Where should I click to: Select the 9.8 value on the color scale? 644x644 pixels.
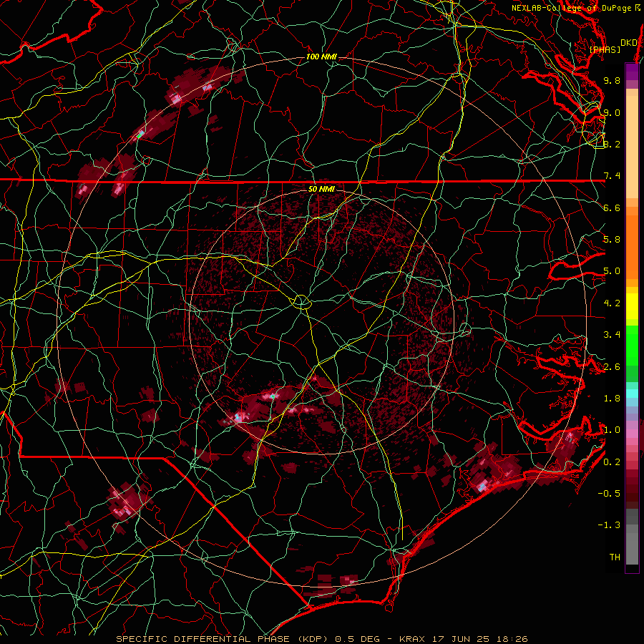coord(612,80)
